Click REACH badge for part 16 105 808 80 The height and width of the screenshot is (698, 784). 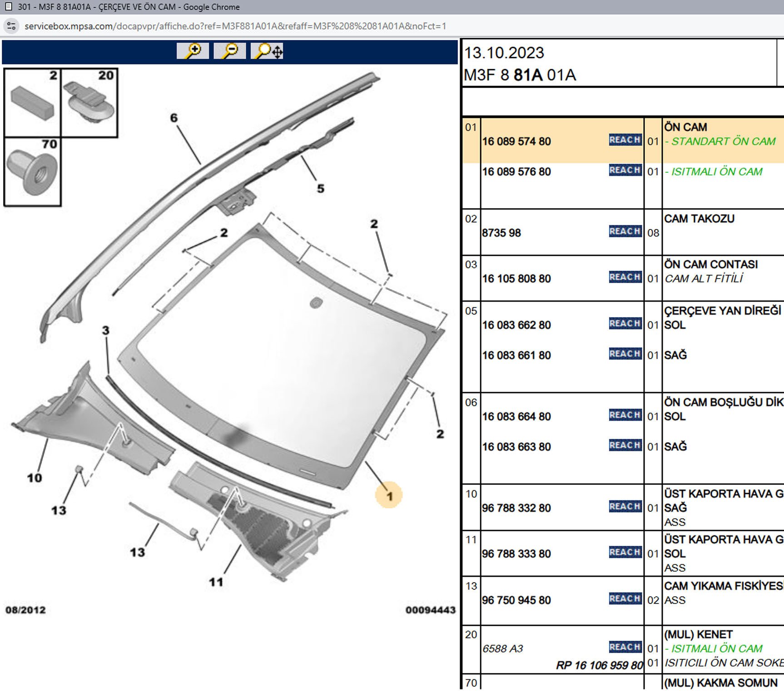pyautogui.click(x=625, y=277)
